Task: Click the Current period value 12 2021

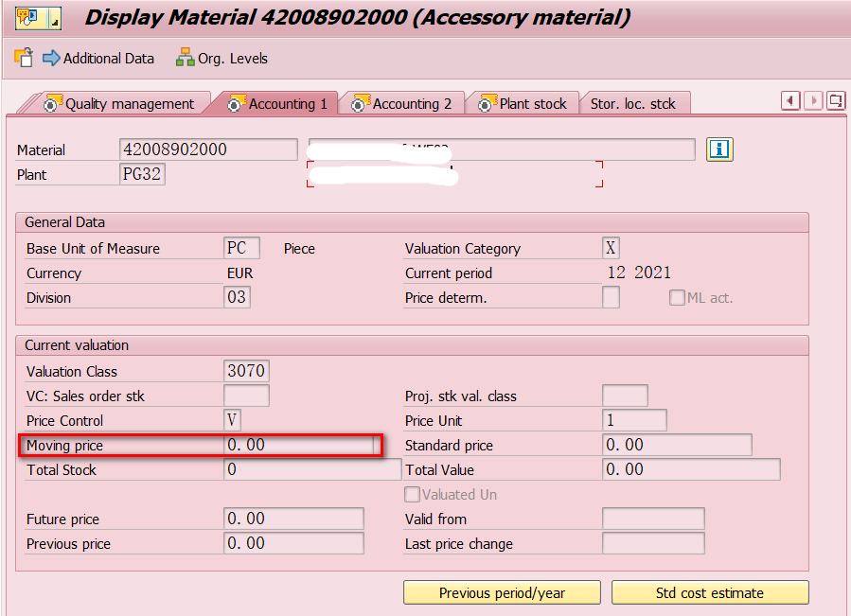Action: [639, 273]
